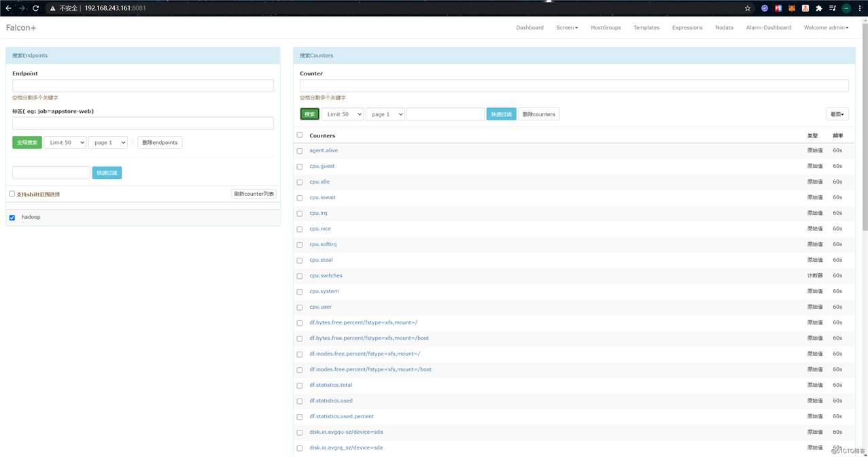Toggle the select-all Counters checkbox
The width and height of the screenshot is (868, 457).
tap(300, 135)
